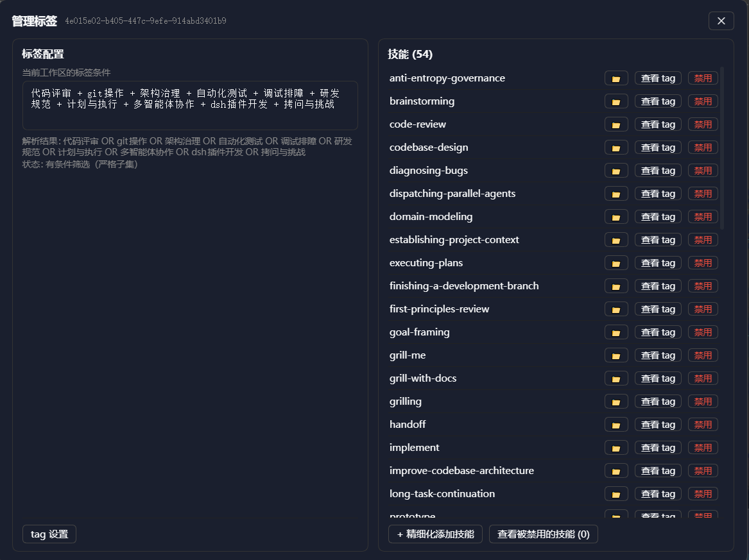
Task: Open folder for code-review skill
Action: point(616,124)
